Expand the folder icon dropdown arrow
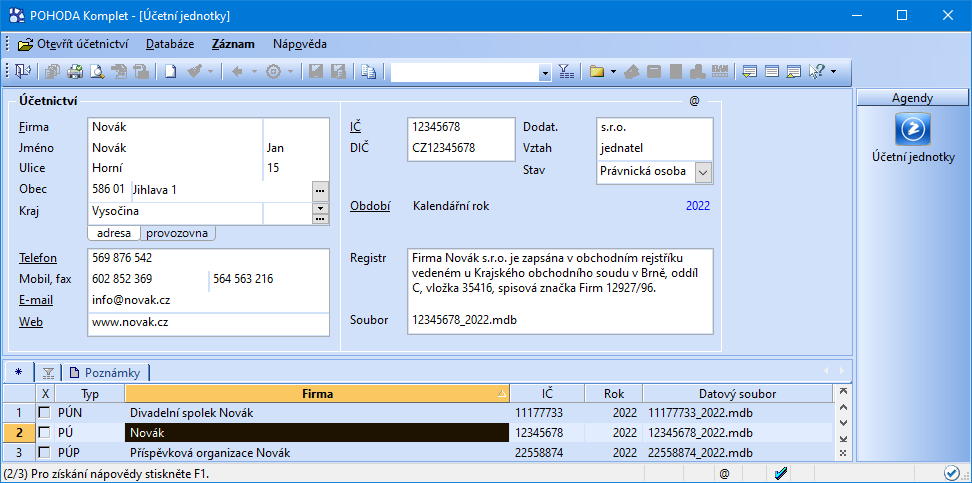Image resolution: width=972 pixels, height=483 pixels. [613, 71]
